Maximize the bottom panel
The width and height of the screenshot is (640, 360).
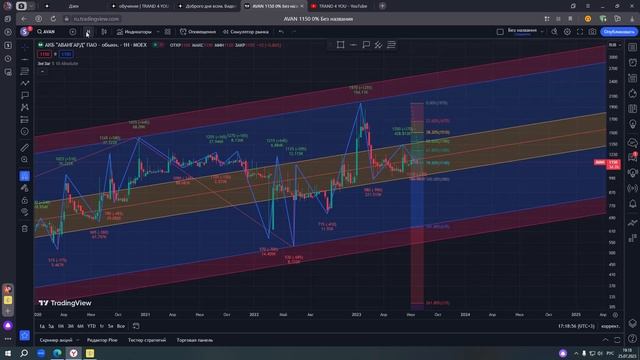[x=617, y=340]
